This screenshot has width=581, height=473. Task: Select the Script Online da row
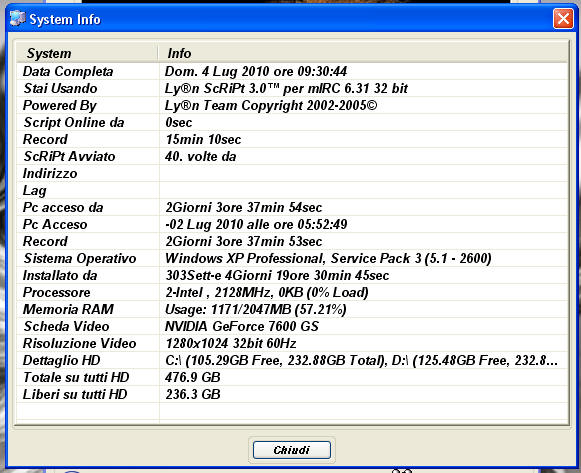pos(292,122)
